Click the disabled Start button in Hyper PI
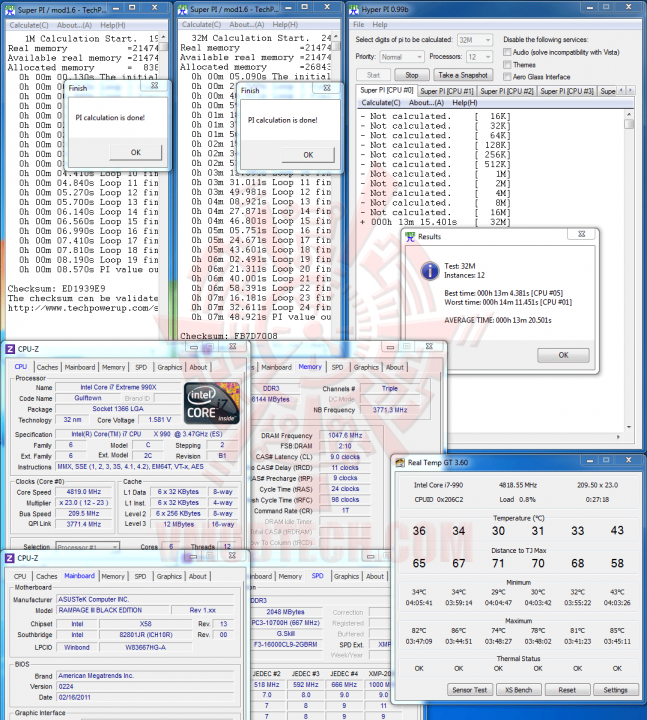 (x=373, y=75)
